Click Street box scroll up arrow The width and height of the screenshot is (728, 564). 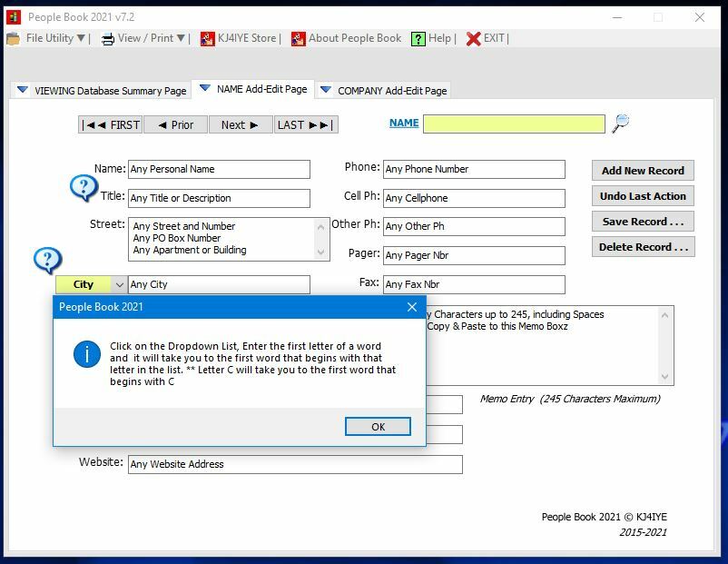(x=320, y=227)
